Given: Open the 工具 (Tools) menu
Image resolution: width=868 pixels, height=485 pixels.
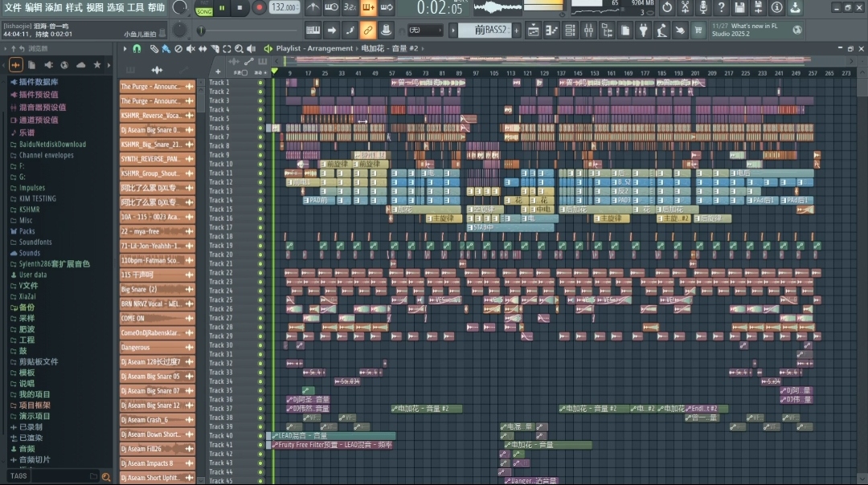Looking at the screenshot, I should 136,7.
